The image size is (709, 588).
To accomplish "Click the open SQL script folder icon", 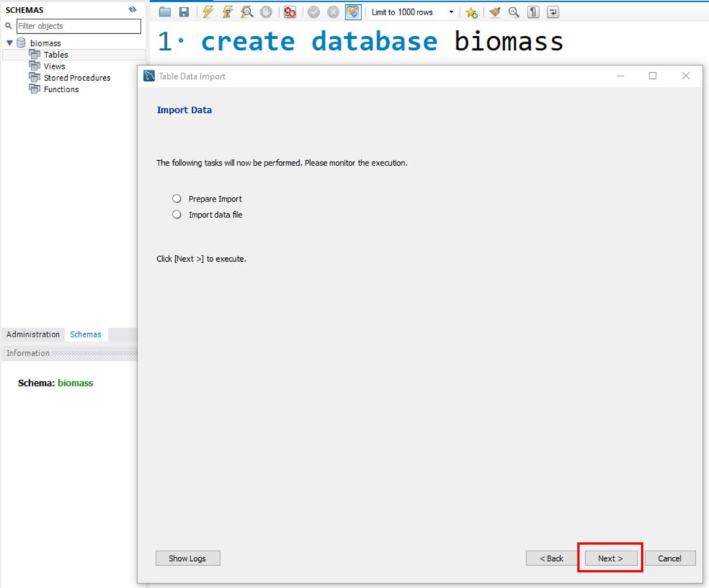I will coord(164,12).
